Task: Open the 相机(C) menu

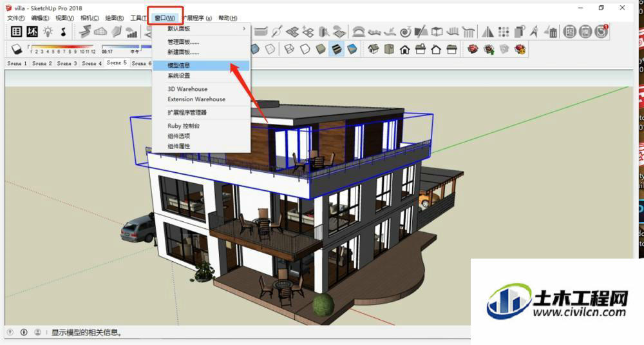Action: click(90, 17)
